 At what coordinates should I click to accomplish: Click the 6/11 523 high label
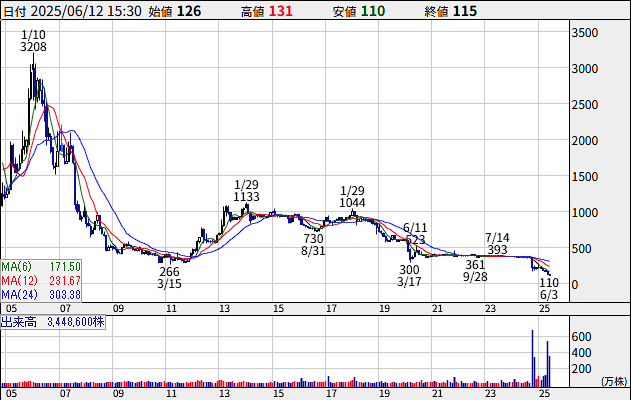415,233
